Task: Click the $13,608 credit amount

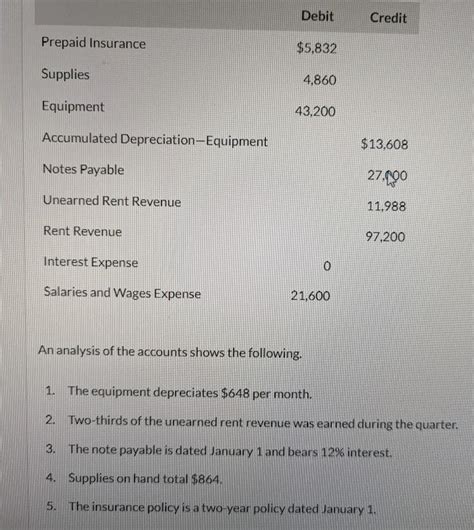Action: [384, 144]
